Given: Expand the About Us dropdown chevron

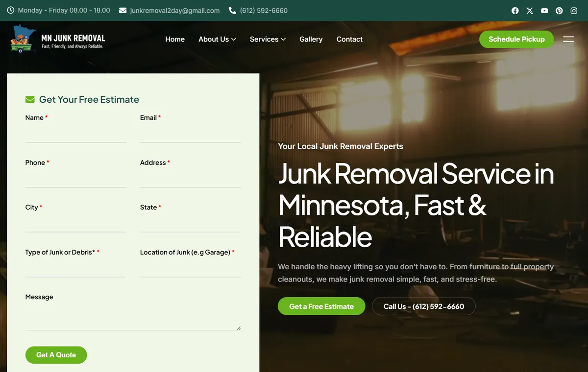Looking at the screenshot, I should [x=234, y=39].
